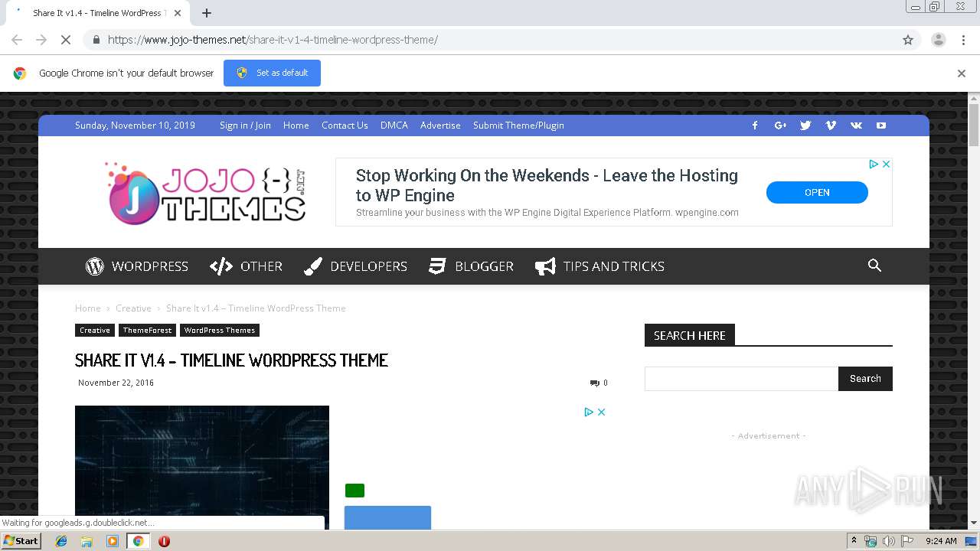Stop loading the page
The image size is (980, 551).
[66, 40]
